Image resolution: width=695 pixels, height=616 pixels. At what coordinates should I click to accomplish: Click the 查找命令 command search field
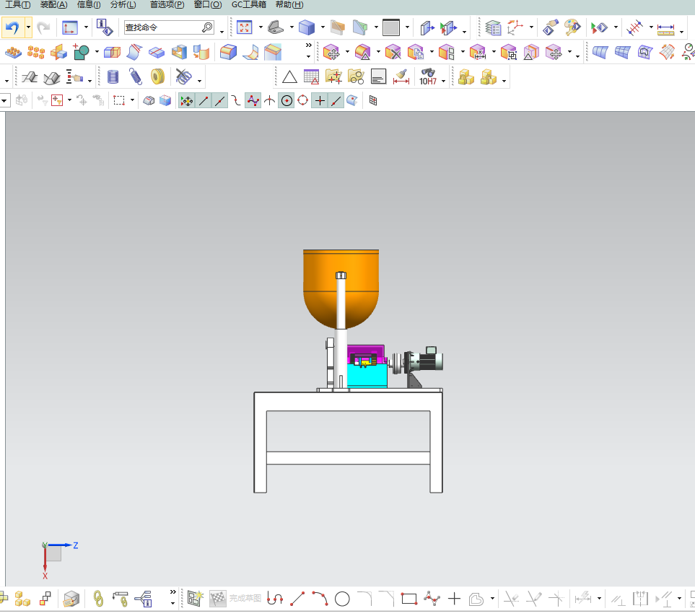[x=169, y=27]
